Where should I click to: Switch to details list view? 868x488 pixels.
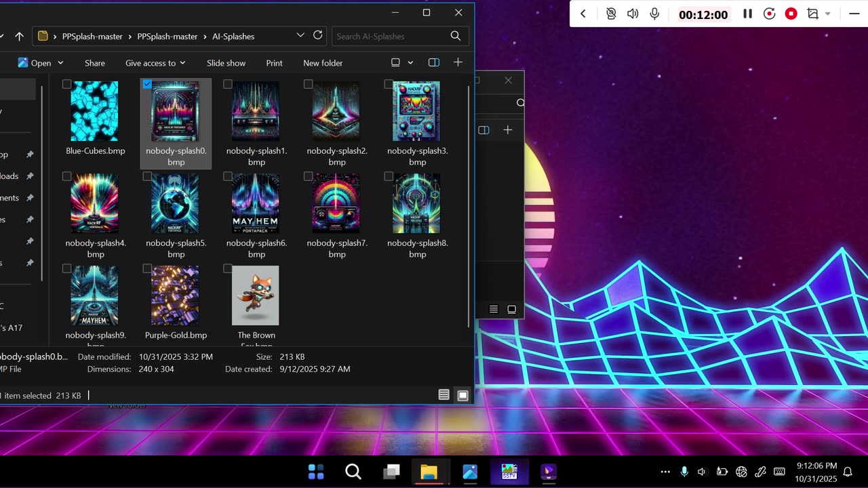point(443,395)
